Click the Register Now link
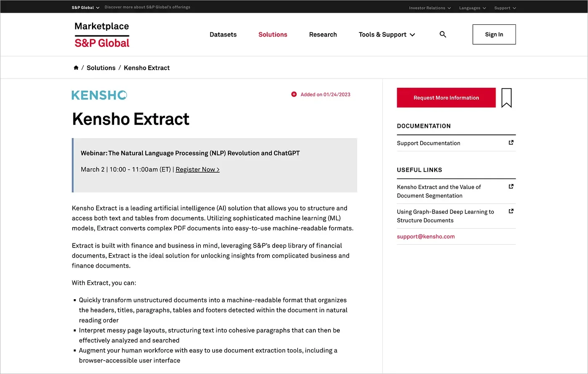Image resolution: width=588 pixels, height=374 pixels. tap(197, 169)
